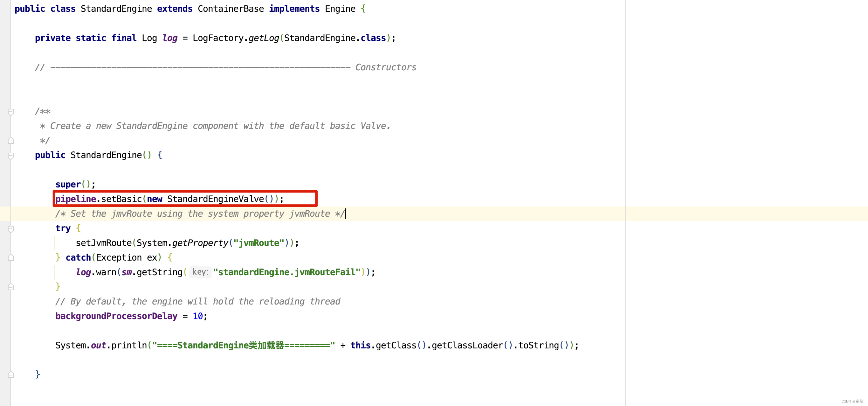Click the getClassLoader method call
868x406 pixels.
[x=467, y=345]
